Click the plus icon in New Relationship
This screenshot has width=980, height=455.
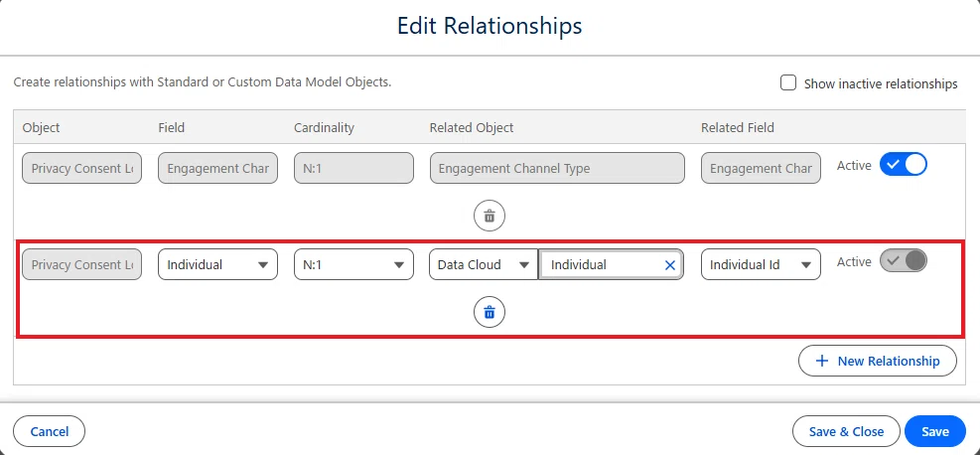click(822, 361)
